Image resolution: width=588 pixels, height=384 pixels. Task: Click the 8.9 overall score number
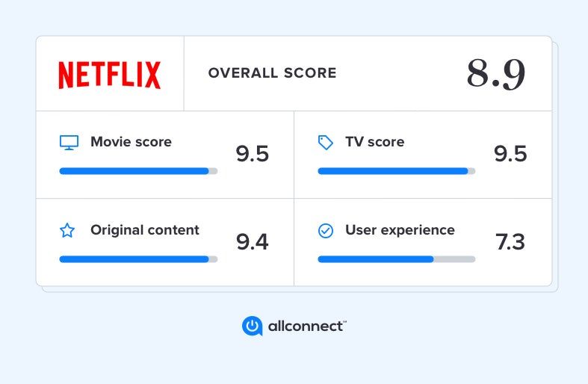(x=496, y=74)
